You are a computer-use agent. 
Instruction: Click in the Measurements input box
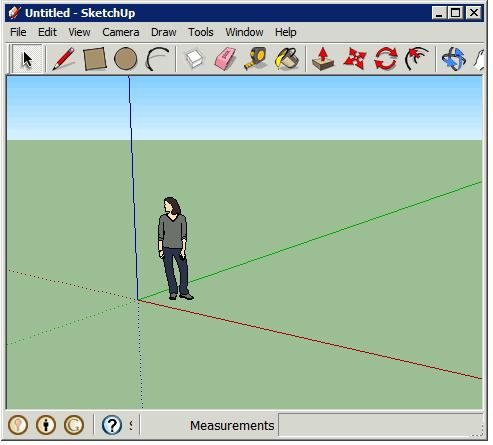pyautogui.click(x=380, y=425)
